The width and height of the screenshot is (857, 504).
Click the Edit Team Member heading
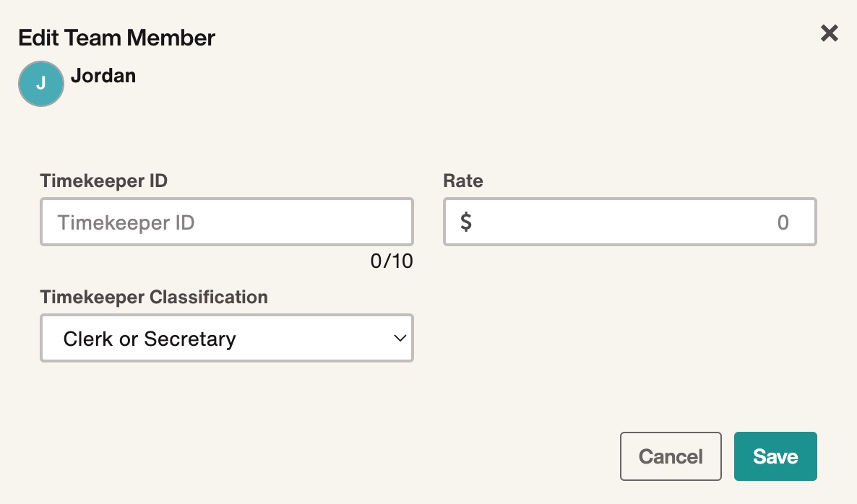116,38
